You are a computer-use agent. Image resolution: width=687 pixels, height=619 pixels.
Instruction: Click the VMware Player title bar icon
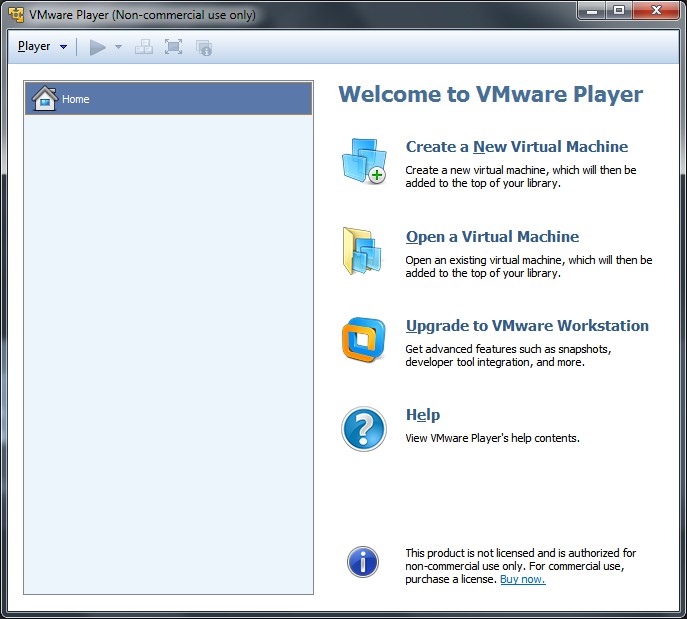point(16,14)
